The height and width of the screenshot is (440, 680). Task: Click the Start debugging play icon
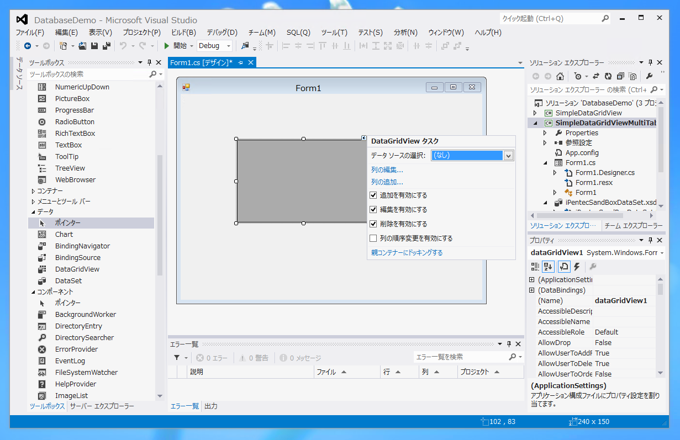[167, 46]
